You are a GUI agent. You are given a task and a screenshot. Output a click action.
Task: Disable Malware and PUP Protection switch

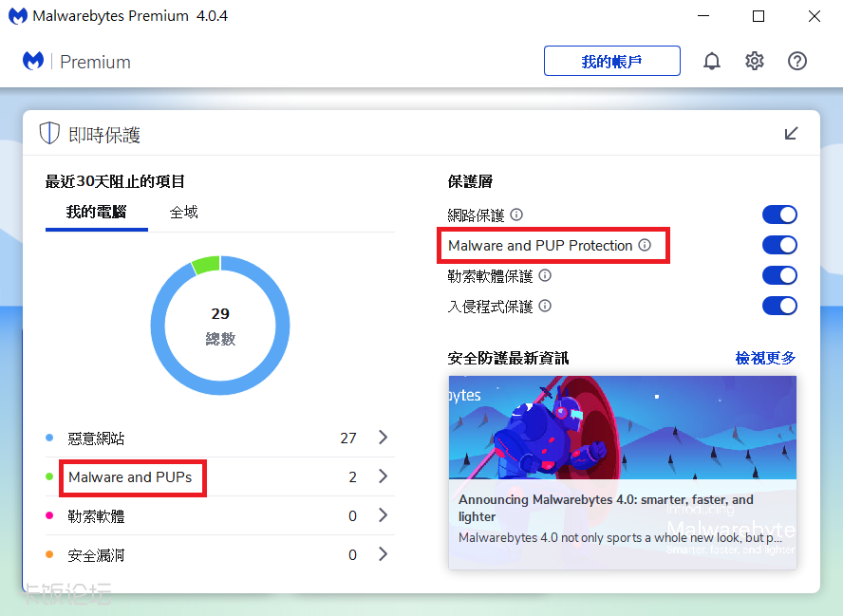[779, 246]
